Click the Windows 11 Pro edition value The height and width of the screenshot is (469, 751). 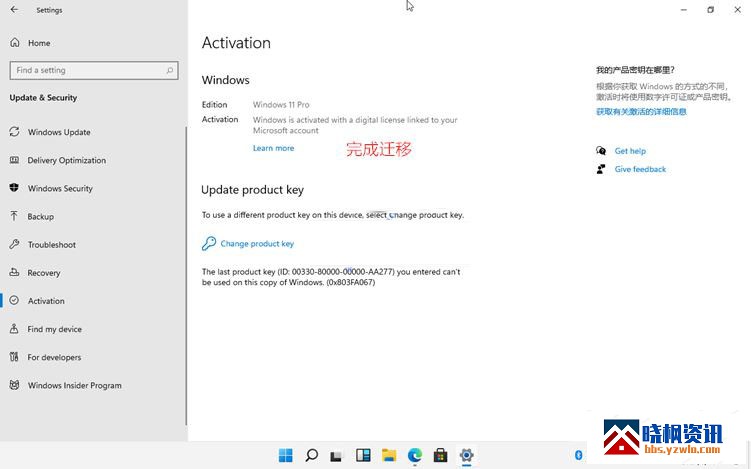[281, 104]
